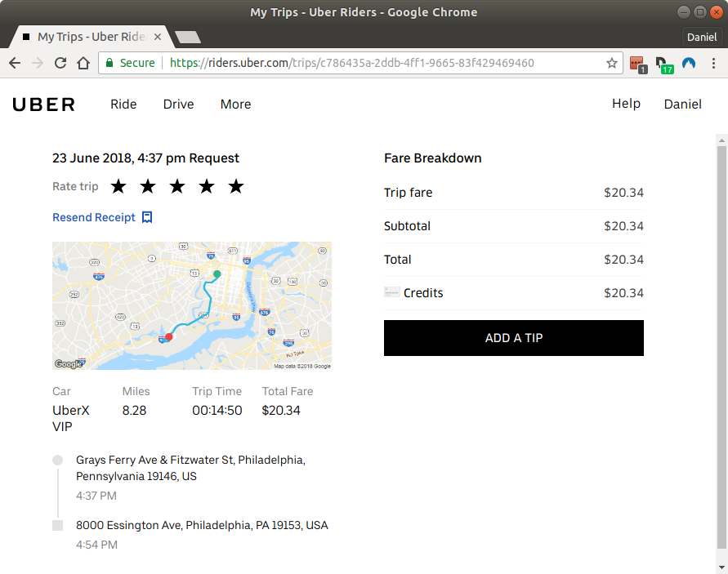Viewport: 728px width, 574px height.
Task: Bookmark this page with the star icon
Action: 612,63
